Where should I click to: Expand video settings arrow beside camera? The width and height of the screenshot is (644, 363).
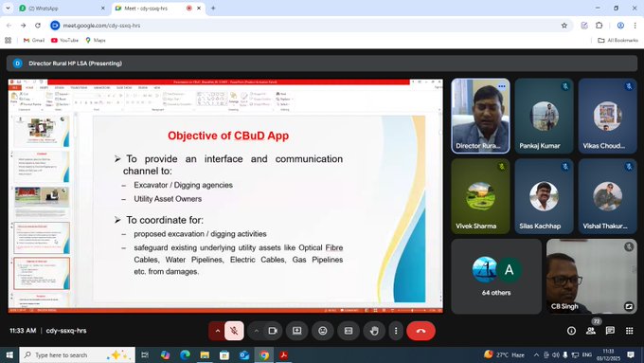tap(257, 331)
